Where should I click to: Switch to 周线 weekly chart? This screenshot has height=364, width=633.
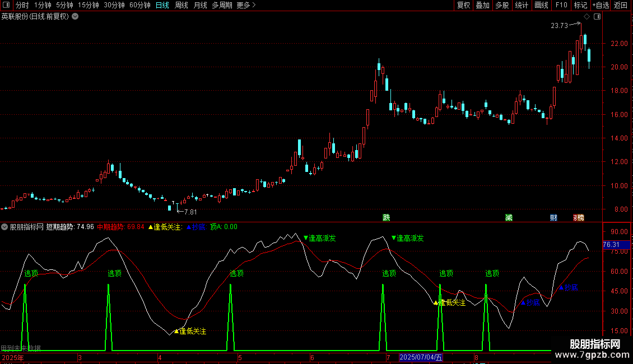point(181,5)
